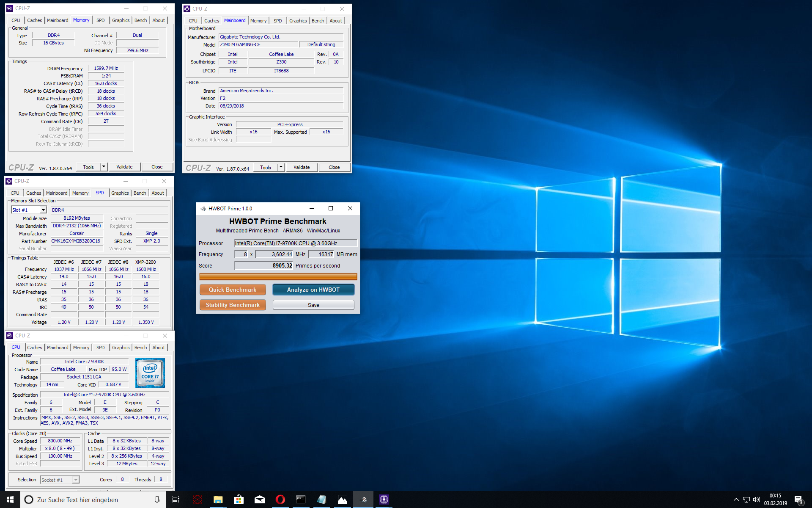Open the Mail app on the taskbar
Screen dimensions: 812x508
(x=260, y=500)
